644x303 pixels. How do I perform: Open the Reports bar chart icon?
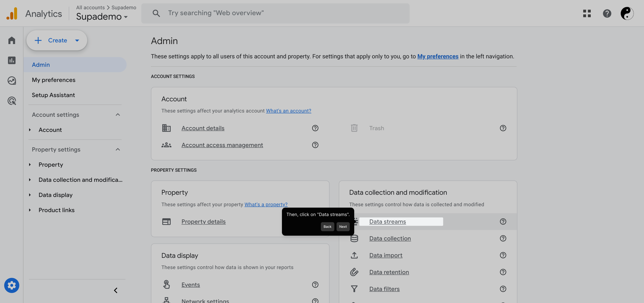11,60
